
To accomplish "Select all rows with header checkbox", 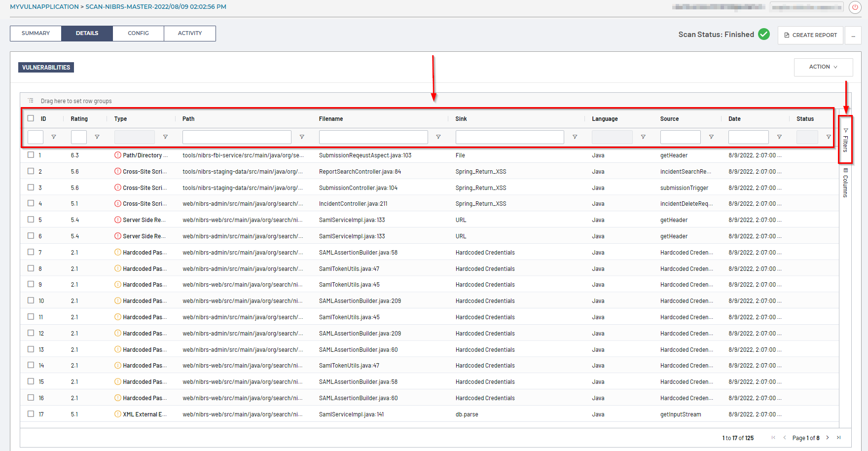I will pos(31,118).
